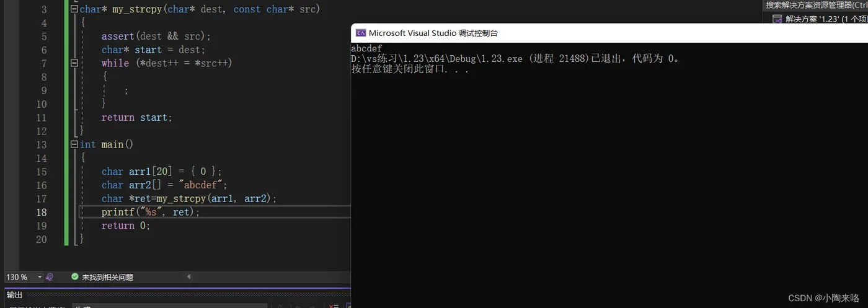Click the 未找到相关问题 status text
The width and height of the screenshot is (868, 308).
(107, 277)
